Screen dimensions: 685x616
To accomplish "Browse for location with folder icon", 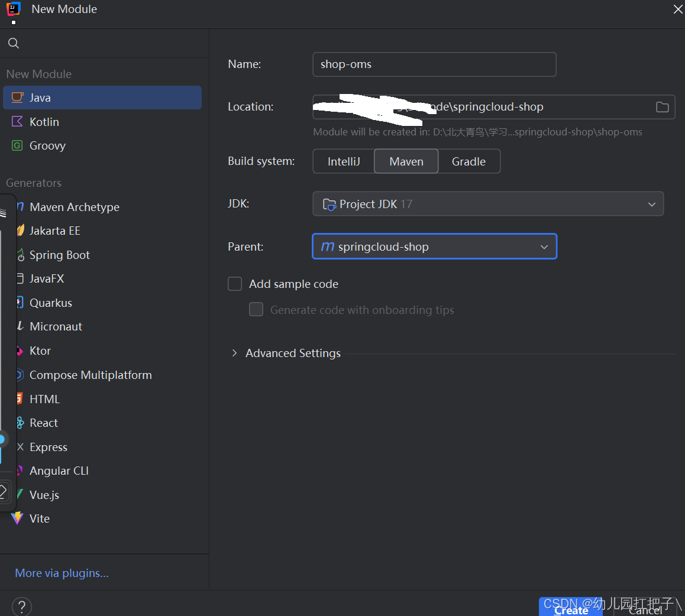I will [x=663, y=107].
